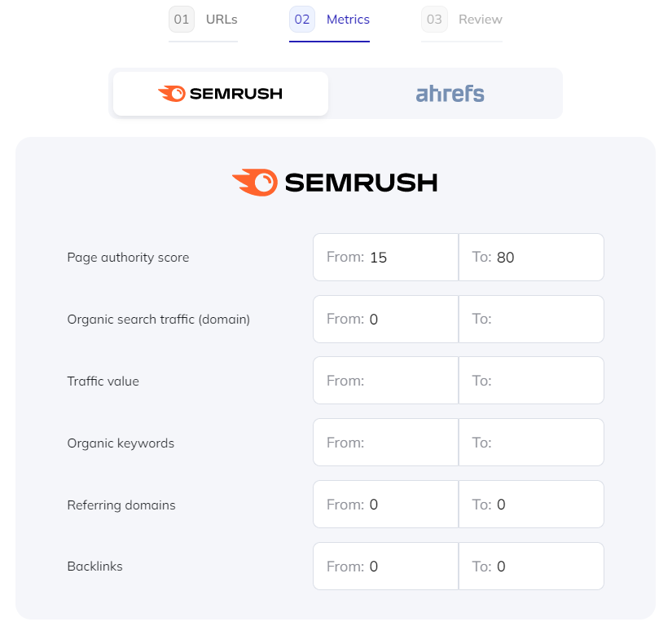Open step 02 Metrics
The image size is (672, 635).
pos(329,20)
